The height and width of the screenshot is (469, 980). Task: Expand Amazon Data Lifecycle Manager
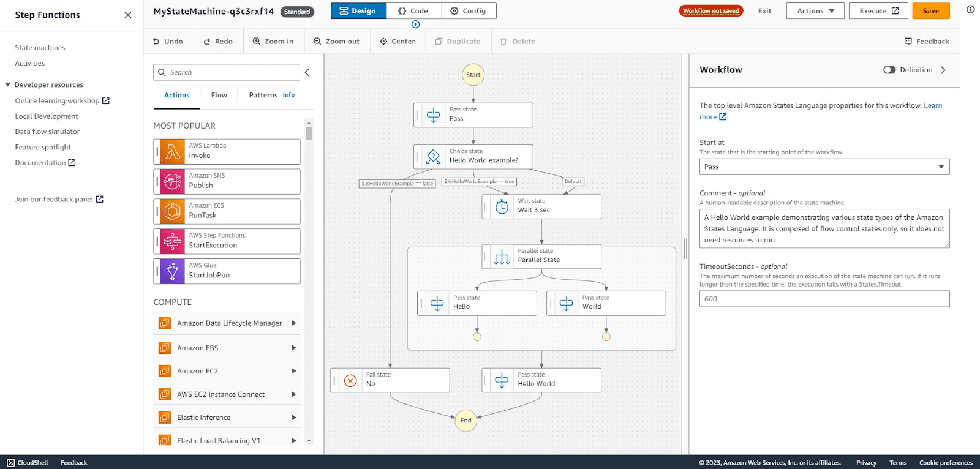click(x=293, y=323)
